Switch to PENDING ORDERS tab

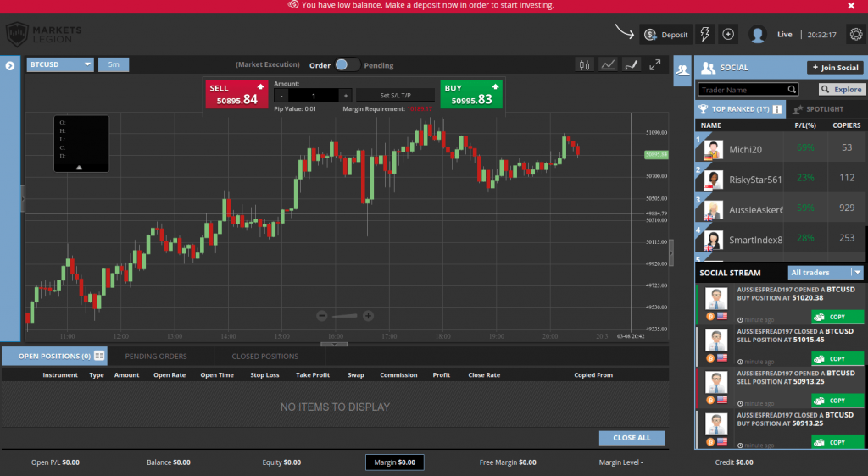pyautogui.click(x=156, y=356)
